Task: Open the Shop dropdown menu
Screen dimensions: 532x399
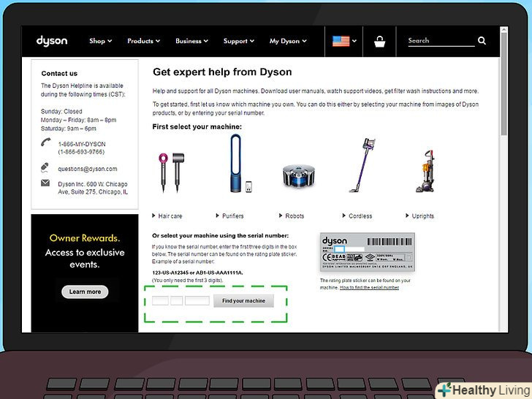Action: pyautogui.click(x=100, y=41)
